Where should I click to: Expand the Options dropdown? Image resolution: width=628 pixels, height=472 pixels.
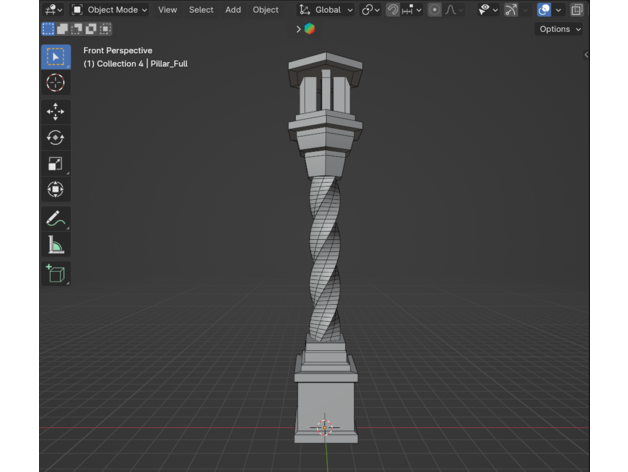pos(558,29)
